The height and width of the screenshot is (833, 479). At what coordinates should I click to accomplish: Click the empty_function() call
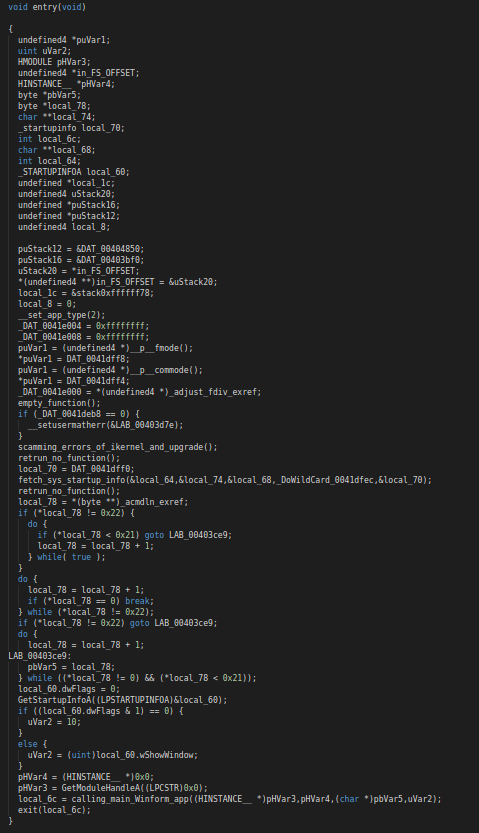pyautogui.click(x=59, y=403)
